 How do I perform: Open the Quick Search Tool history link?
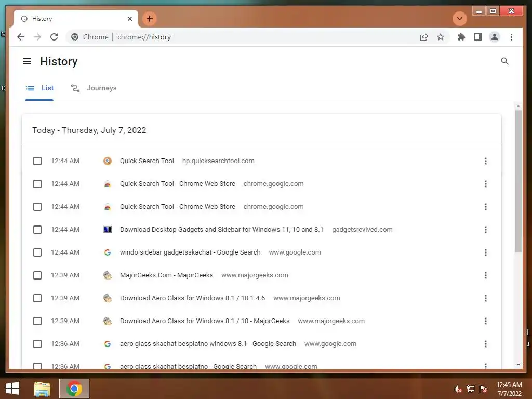pyautogui.click(x=147, y=161)
